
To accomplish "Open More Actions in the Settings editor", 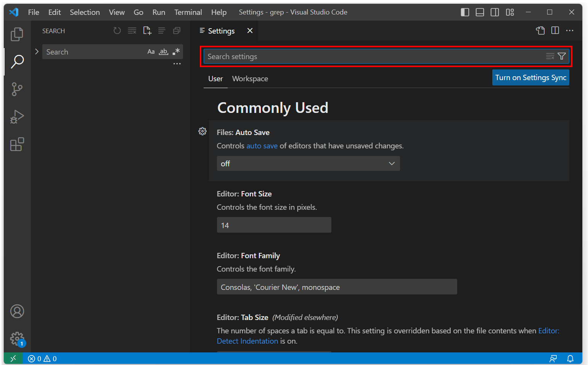I will (x=570, y=31).
